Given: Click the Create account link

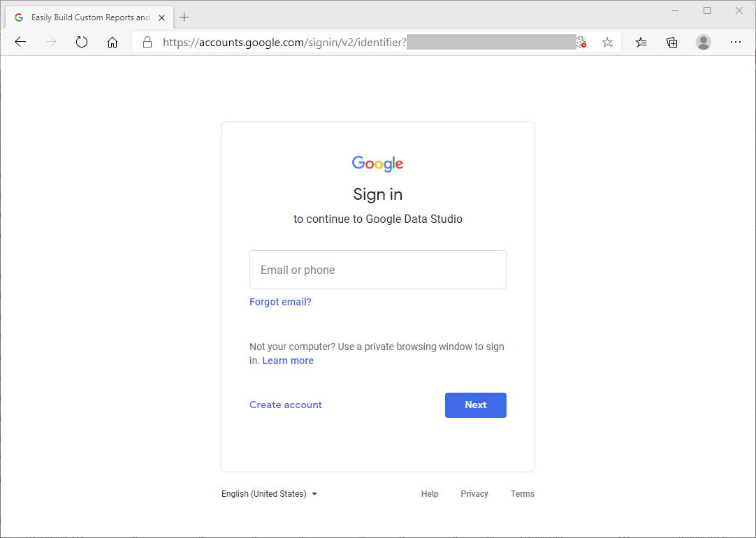Looking at the screenshot, I should pyautogui.click(x=286, y=405).
